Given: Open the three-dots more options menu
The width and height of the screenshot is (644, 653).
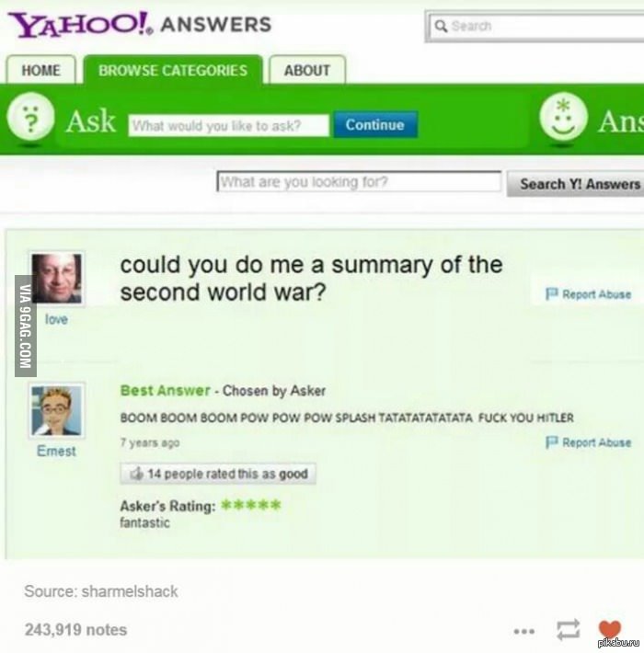Looking at the screenshot, I should (524, 632).
